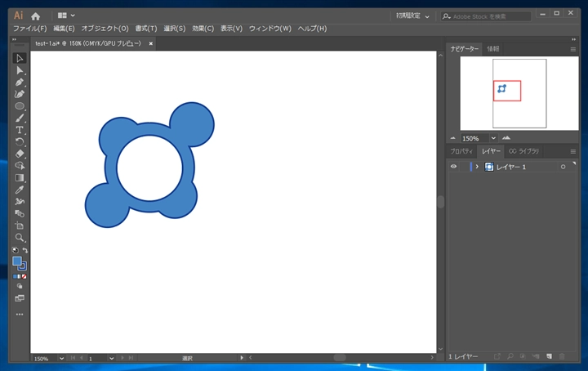
Task: Click the blue Fill color swatch
Action: coord(17,261)
